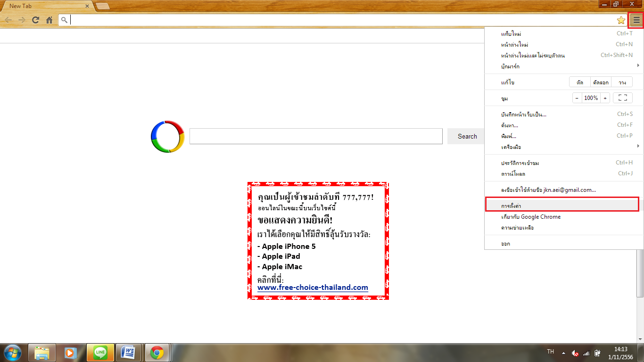Viewport: 644px width, 362px height.
Task: Open the clock showing 14:13
Action: [620, 353]
